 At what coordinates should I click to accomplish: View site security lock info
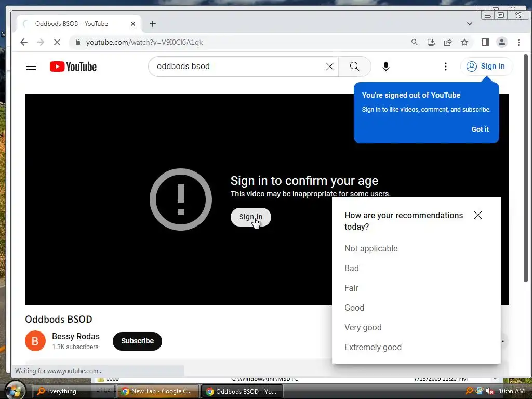[78, 42]
